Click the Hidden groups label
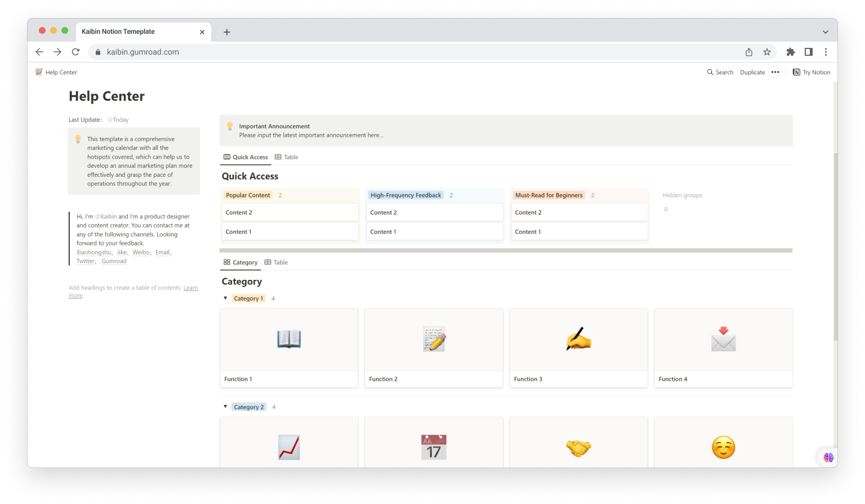This screenshot has width=865, height=504. point(682,195)
